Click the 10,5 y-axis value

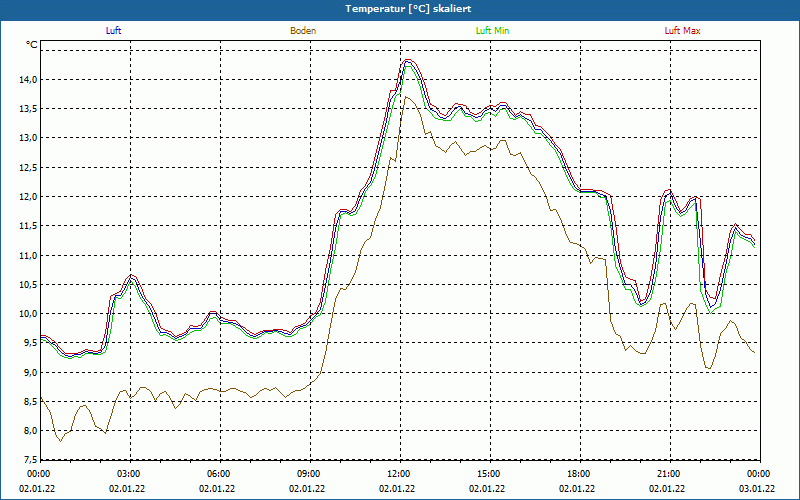click(x=28, y=284)
